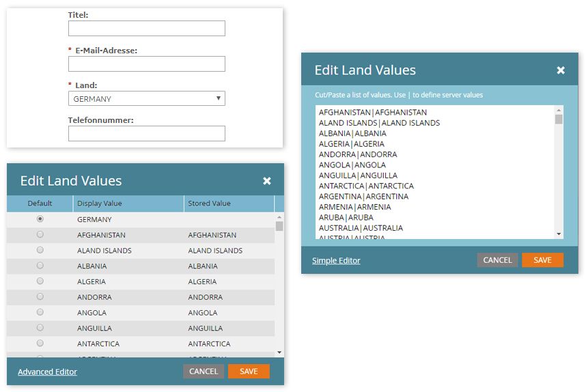Click ANTARCTICA|ANTARCTICA line in text area

pyautogui.click(x=366, y=185)
